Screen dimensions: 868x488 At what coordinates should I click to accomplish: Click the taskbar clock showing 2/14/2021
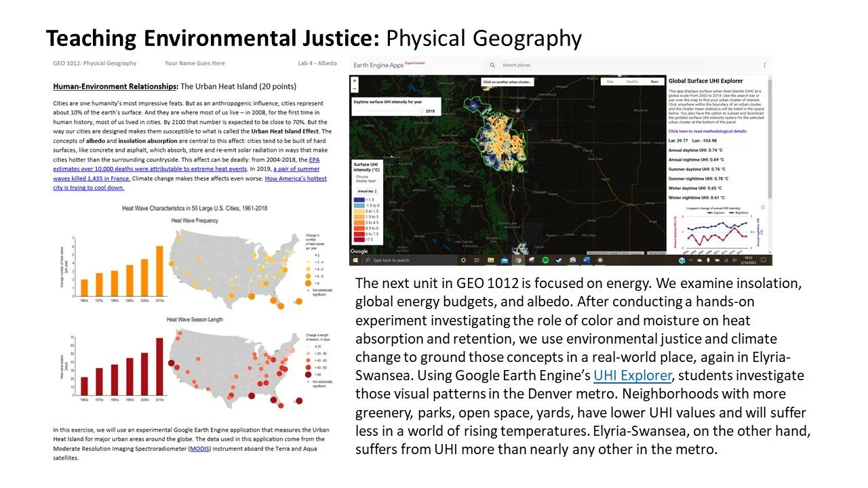pyautogui.click(x=747, y=260)
